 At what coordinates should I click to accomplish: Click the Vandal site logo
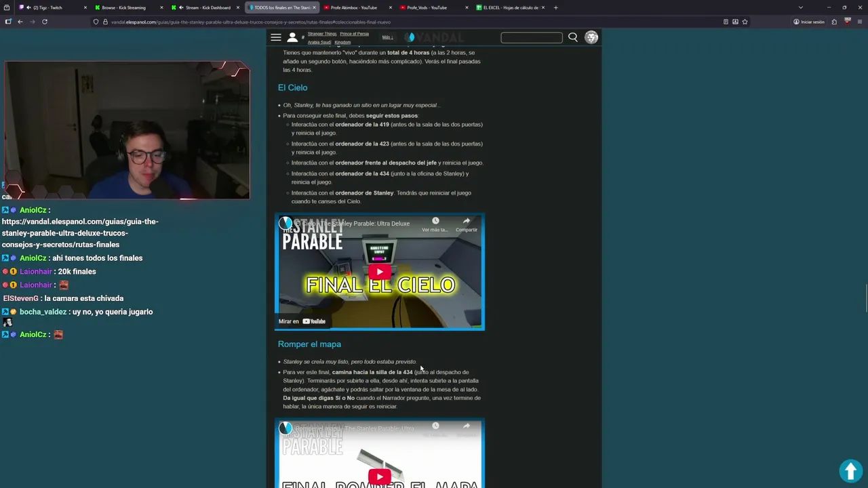pos(434,37)
